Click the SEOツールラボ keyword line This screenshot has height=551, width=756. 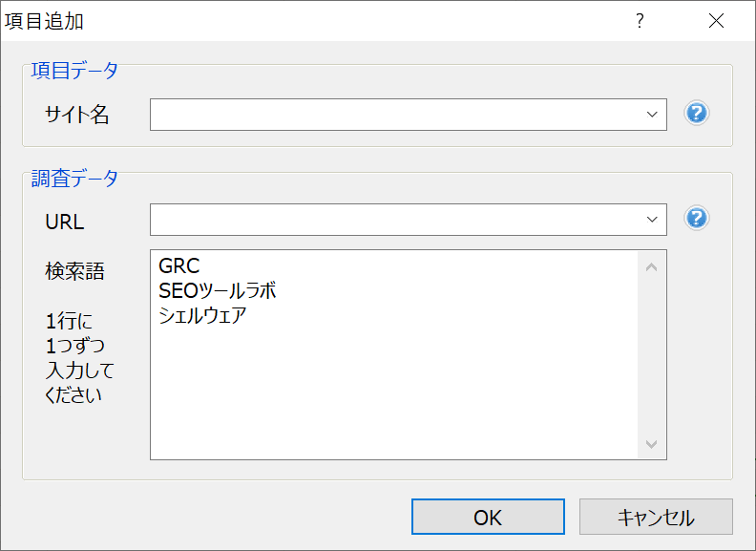pyautogui.click(x=218, y=291)
